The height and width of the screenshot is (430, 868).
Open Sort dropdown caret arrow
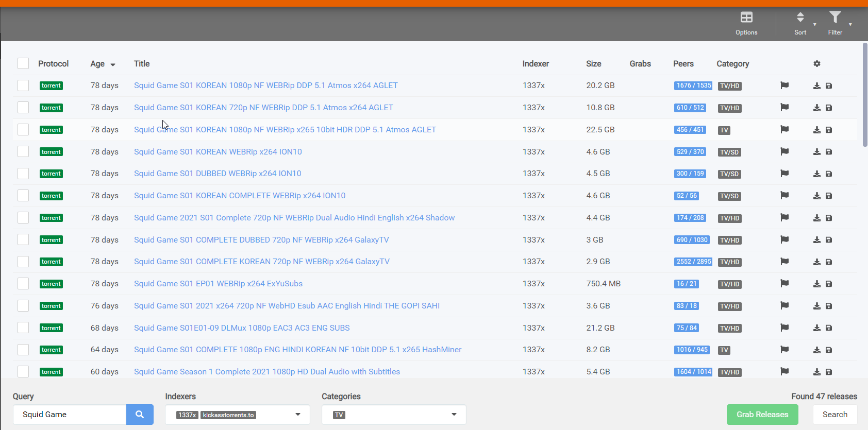(x=814, y=24)
